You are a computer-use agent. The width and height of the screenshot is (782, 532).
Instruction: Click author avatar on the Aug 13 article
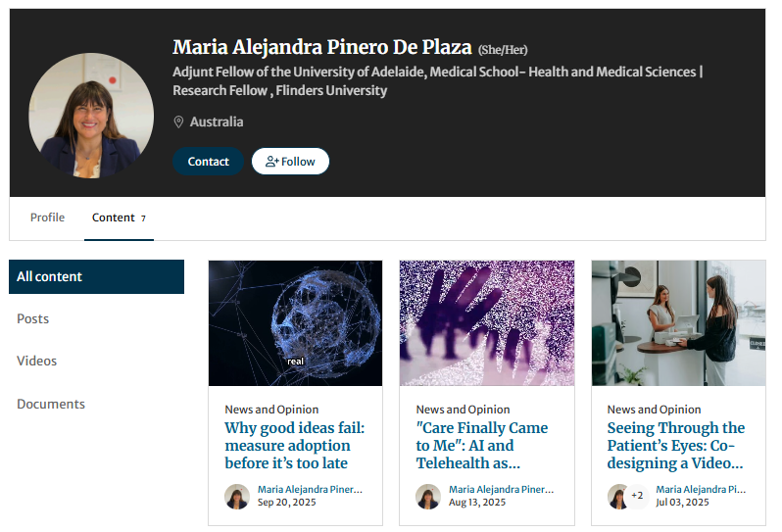pos(428,496)
